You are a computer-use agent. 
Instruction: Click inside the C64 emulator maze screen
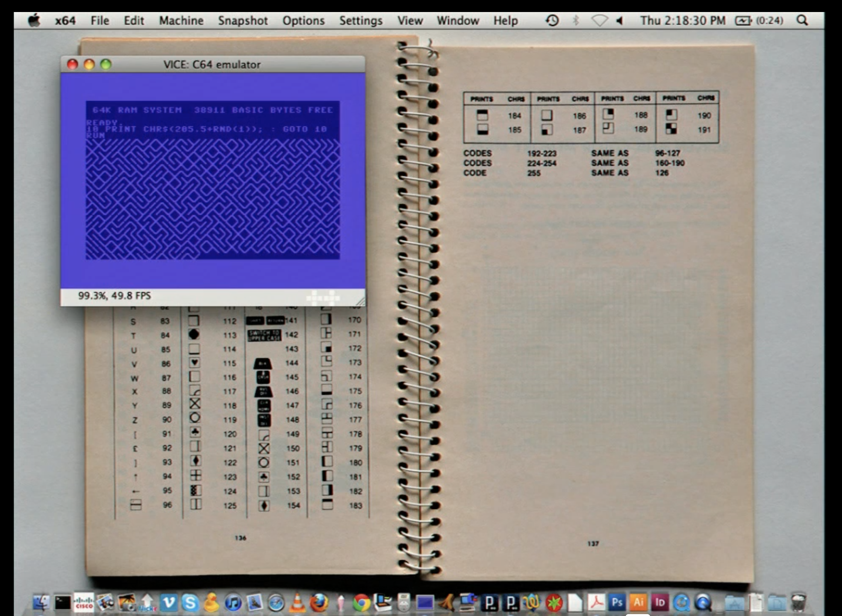[x=213, y=180]
